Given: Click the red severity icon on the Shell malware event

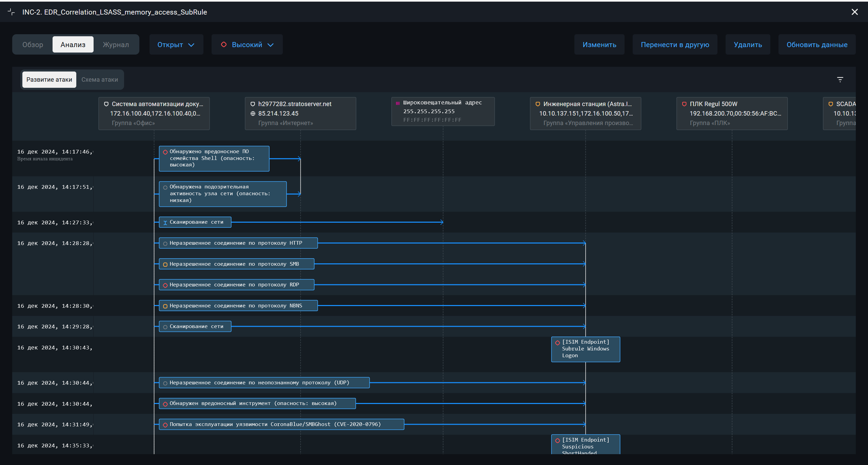Looking at the screenshot, I should [x=165, y=152].
